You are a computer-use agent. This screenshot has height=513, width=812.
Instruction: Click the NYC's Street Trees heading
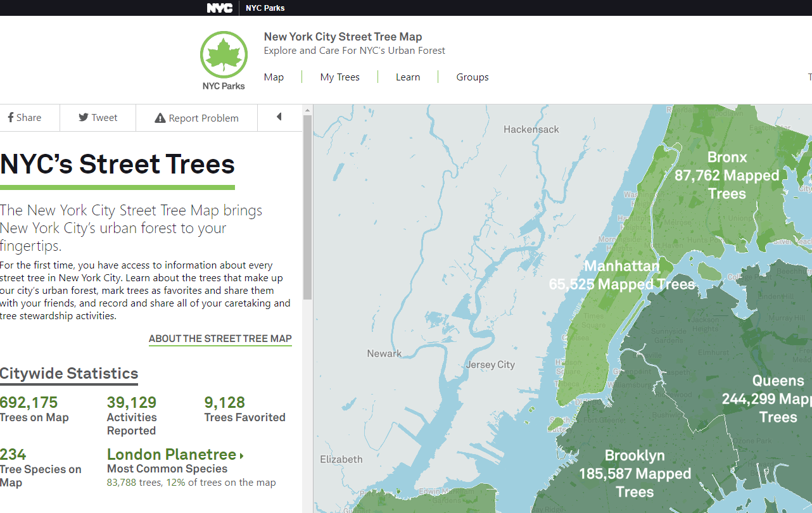click(x=117, y=164)
